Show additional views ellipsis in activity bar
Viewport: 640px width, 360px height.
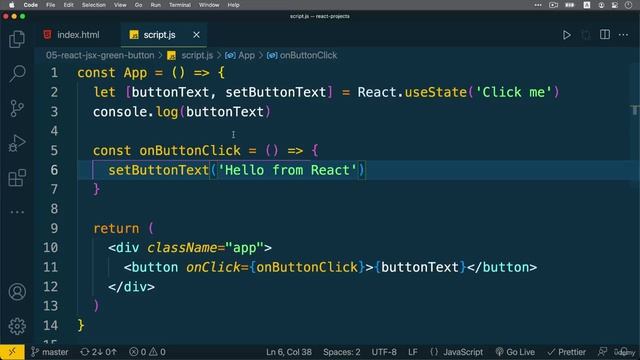tap(17, 212)
